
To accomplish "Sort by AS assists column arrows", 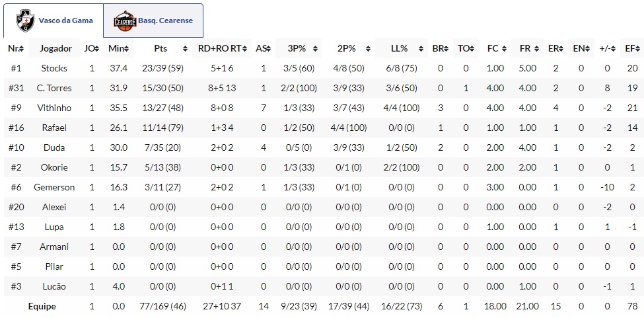I will (x=269, y=49).
